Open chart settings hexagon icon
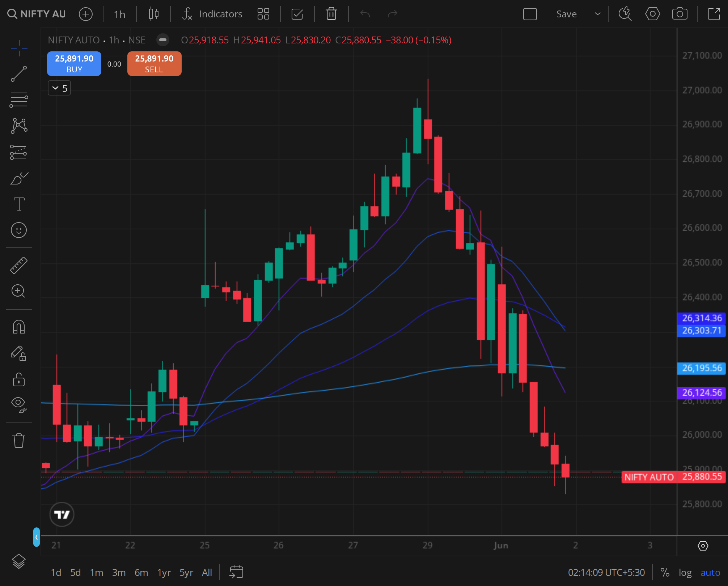Viewport: 728px width, 586px height. pos(652,14)
